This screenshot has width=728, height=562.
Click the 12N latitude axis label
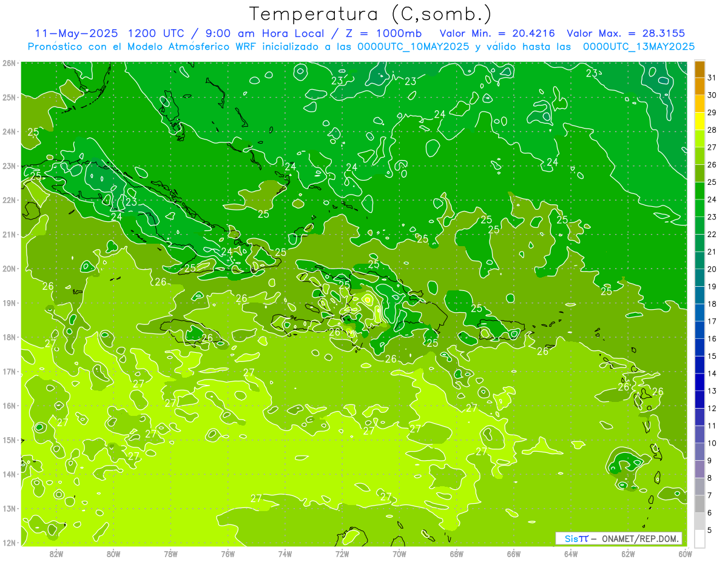point(9,543)
